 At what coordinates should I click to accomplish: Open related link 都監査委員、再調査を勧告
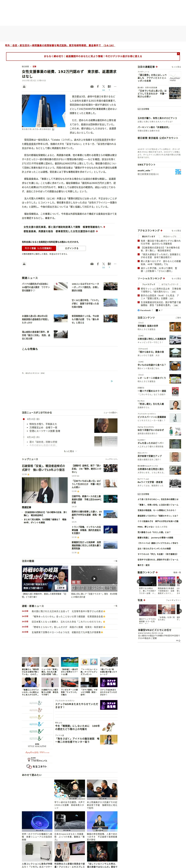(61, 231)
